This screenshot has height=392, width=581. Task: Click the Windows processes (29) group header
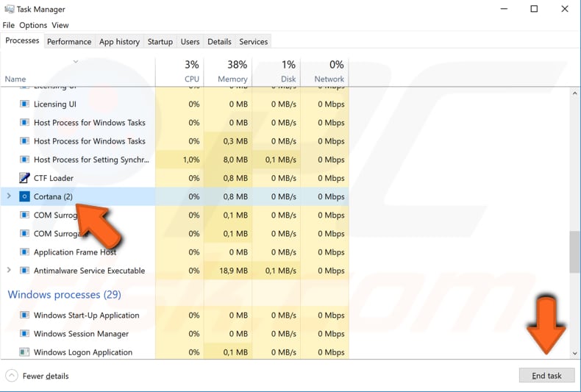(x=65, y=295)
